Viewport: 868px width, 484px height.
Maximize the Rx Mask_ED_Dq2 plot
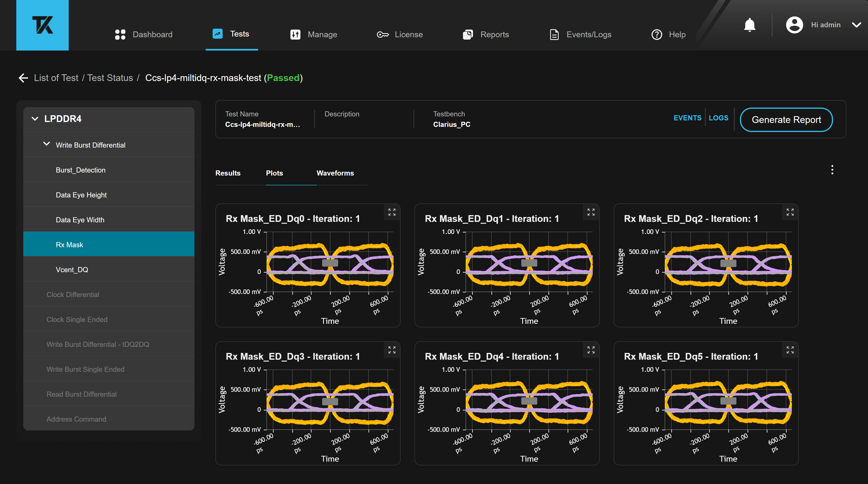click(x=790, y=212)
